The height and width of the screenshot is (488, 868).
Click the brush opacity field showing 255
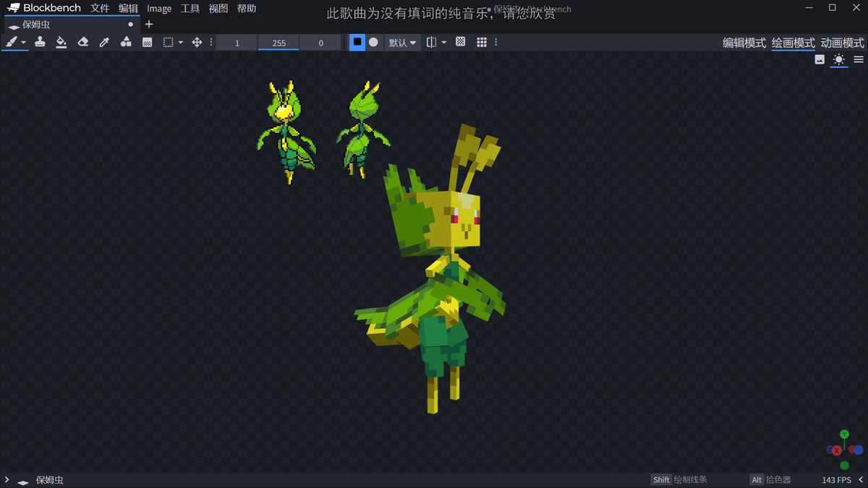(x=278, y=43)
